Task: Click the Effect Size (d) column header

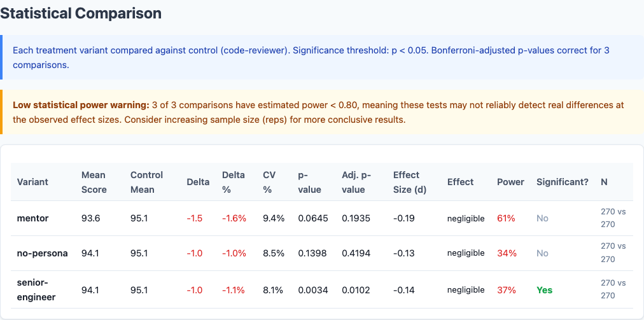Action: [x=410, y=182]
